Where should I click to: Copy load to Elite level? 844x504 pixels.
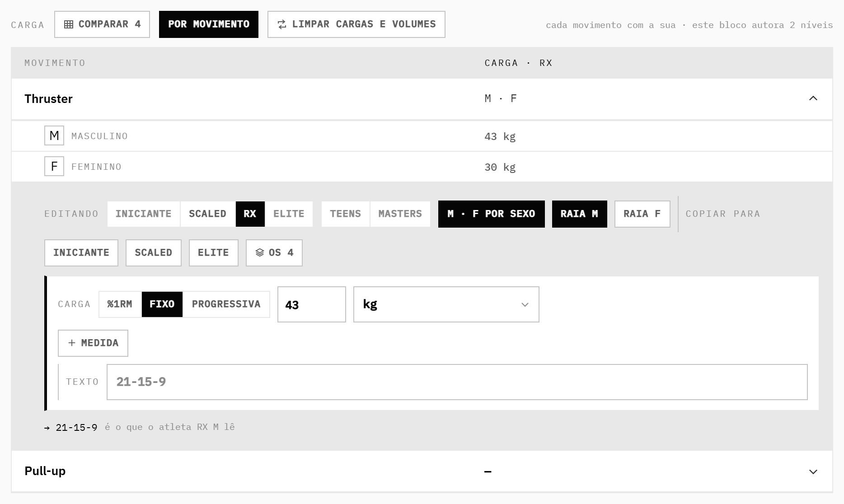click(214, 253)
